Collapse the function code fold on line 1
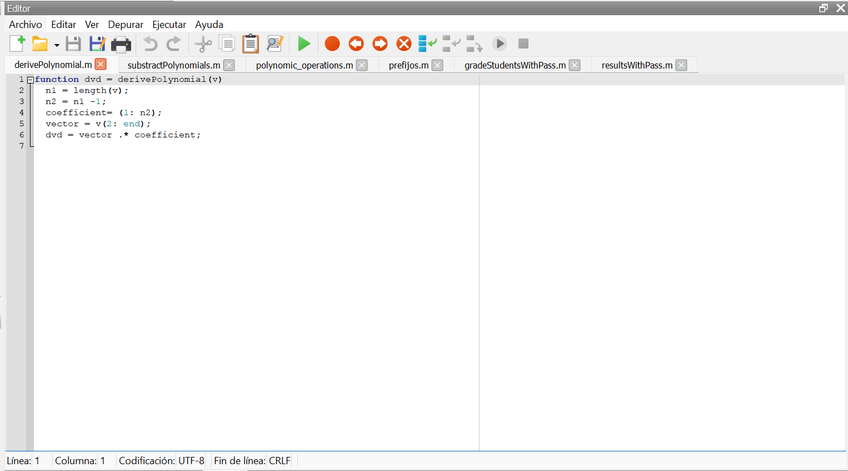Screen dimensions: 848x471 click(x=30, y=79)
